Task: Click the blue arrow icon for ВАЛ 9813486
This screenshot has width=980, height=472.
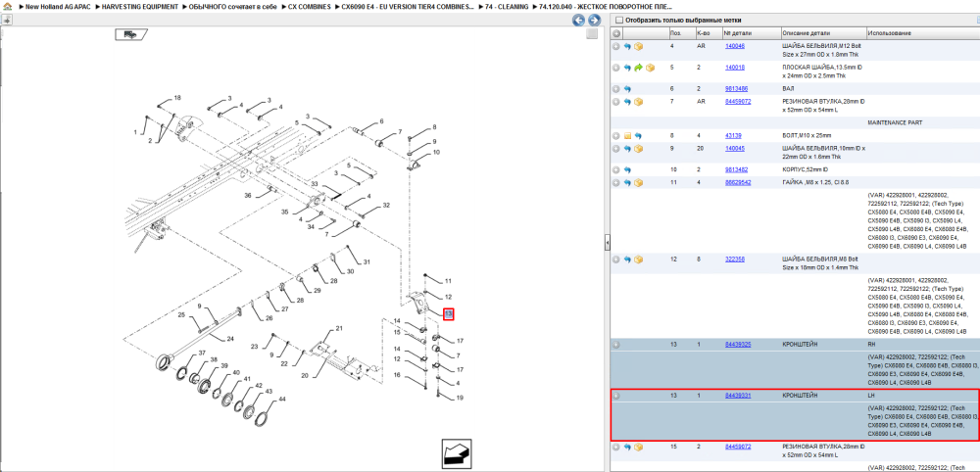Action: pos(627,89)
